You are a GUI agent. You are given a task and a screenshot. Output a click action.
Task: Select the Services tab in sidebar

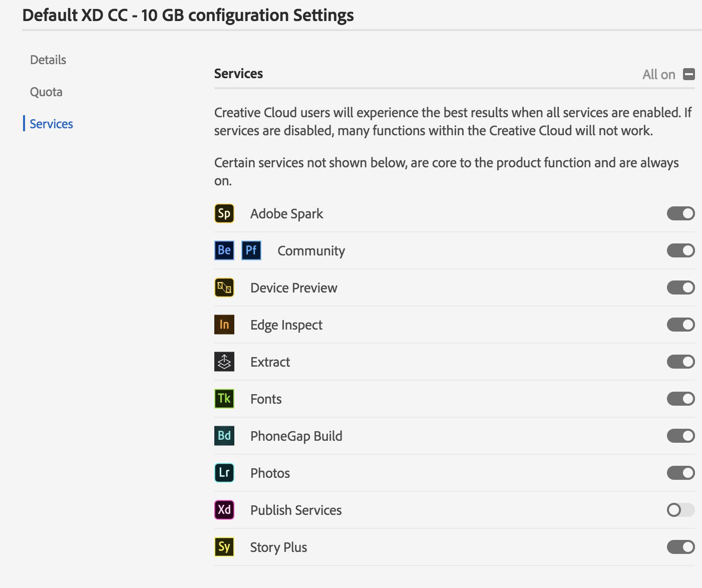tap(51, 124)
